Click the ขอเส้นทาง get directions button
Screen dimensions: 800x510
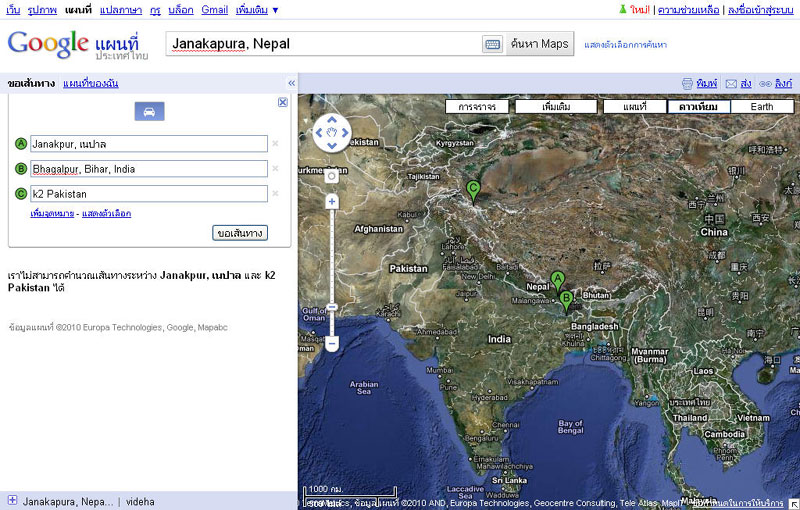click(x=240, y=233)
